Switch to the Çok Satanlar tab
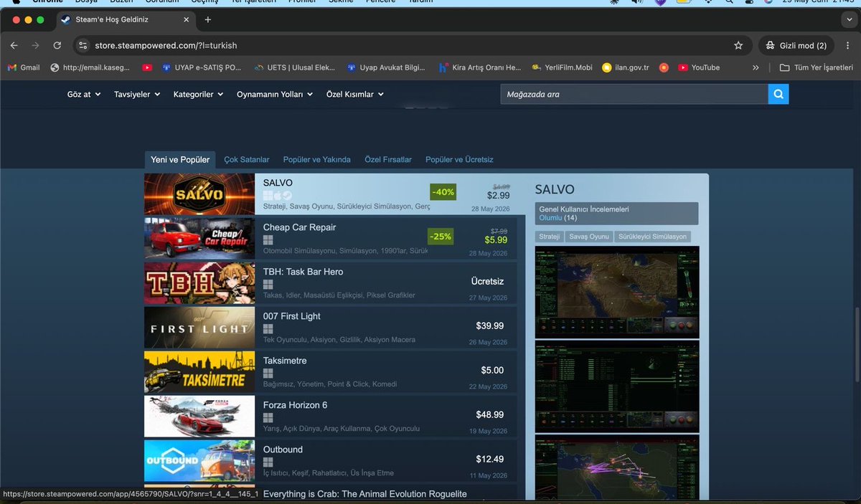Screen dimensions: 861x504 [x=247, y=159]
